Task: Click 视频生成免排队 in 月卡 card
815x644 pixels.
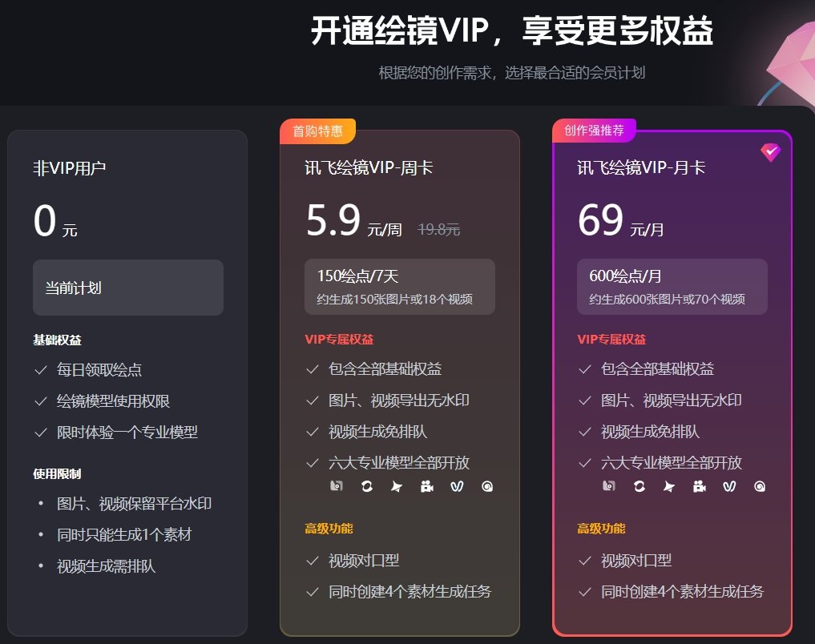Action: 650,431
